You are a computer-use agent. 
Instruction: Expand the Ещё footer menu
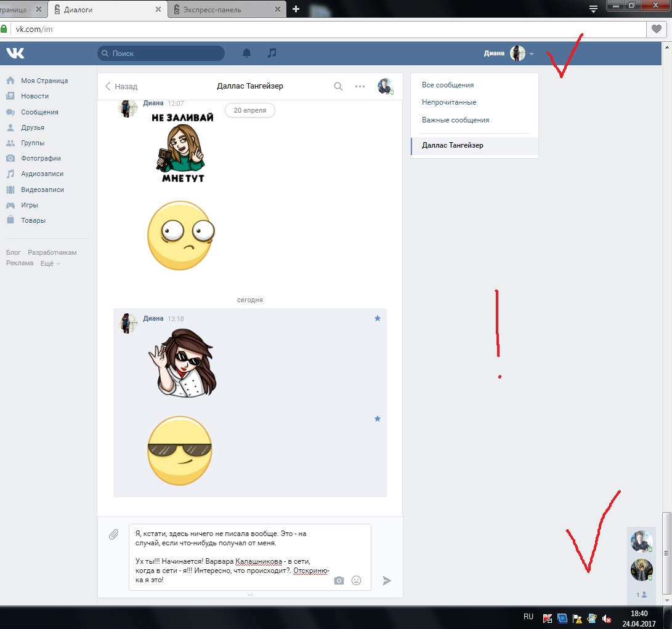tap(51, 263)
